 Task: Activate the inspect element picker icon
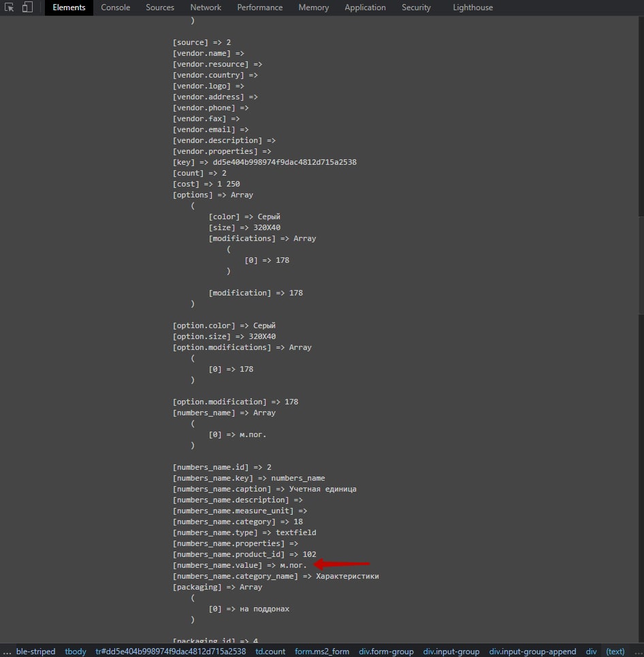tap(9, 7)
